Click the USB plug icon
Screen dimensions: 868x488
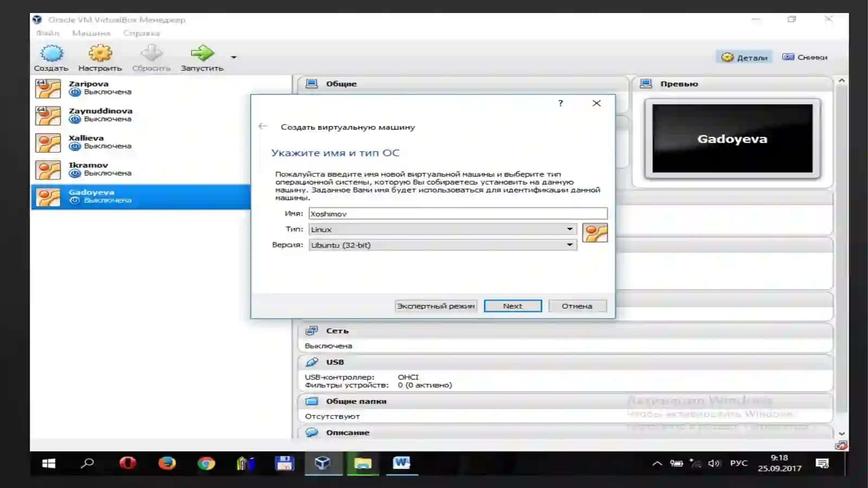[311, 362]
